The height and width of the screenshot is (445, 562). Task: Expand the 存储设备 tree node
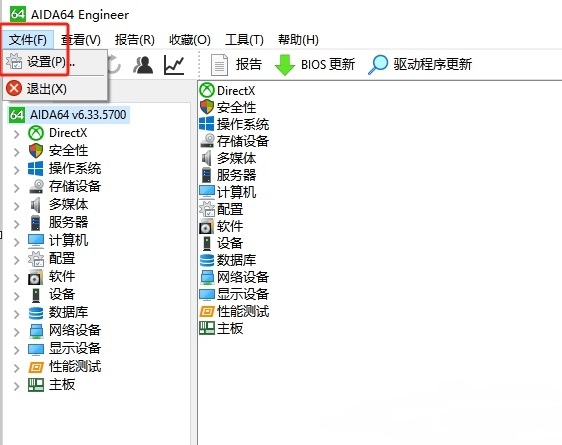click(x=16, y=188)
